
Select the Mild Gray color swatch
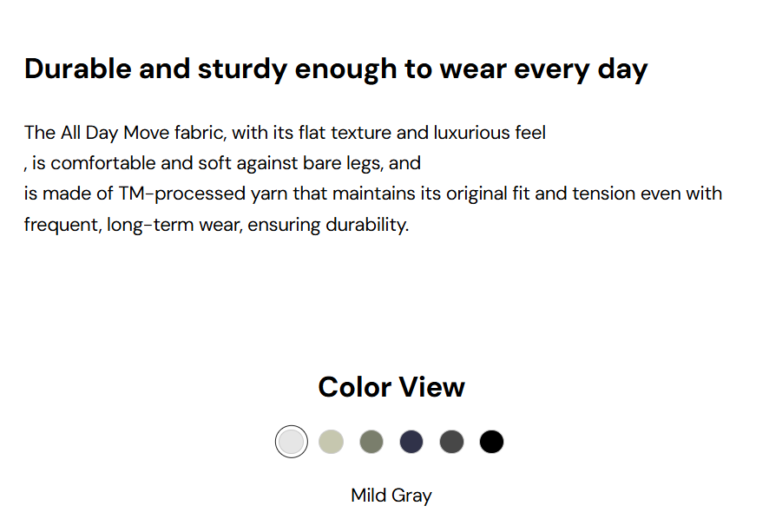tap(292, 442)
